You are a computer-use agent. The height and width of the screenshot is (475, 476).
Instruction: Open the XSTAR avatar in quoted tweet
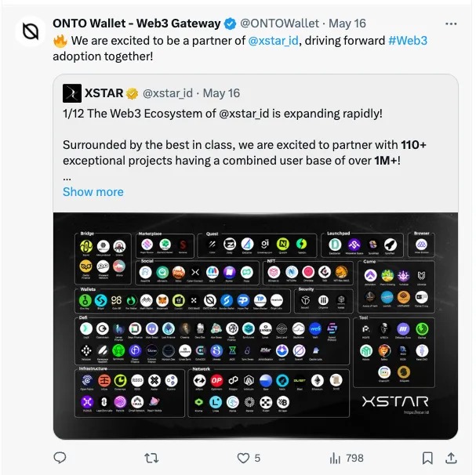pos(72,93)
